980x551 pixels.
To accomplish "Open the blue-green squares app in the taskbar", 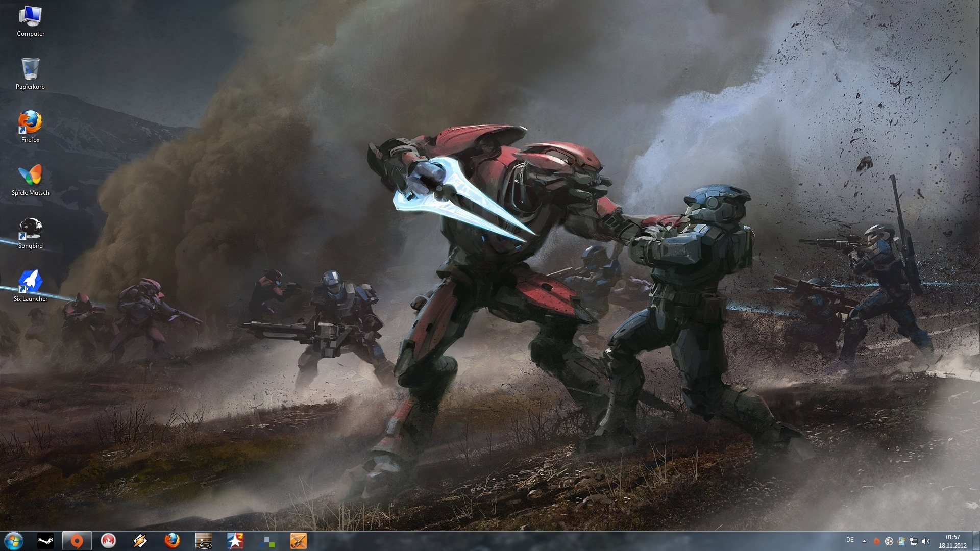I will click(x=267, y=541).
